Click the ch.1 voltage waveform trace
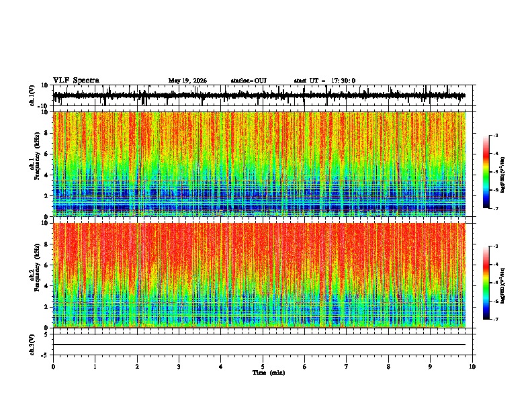This screenshot has width=532, height=411. click(259, 95)
